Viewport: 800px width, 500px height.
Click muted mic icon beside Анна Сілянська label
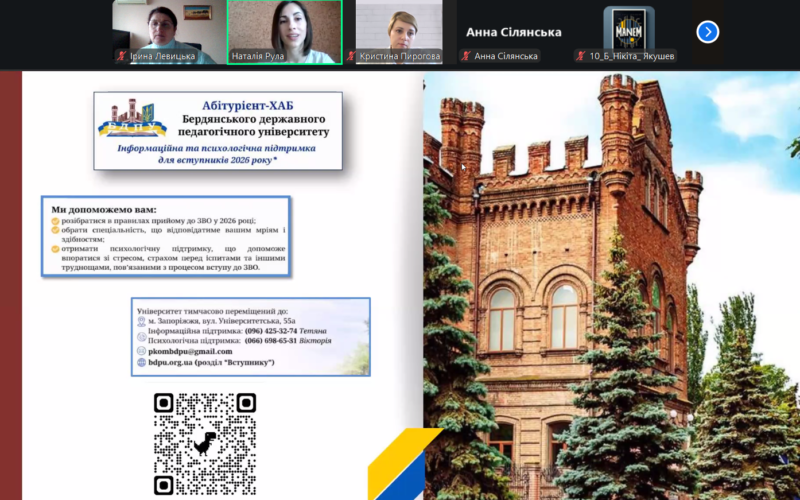[x=466, y=56]
